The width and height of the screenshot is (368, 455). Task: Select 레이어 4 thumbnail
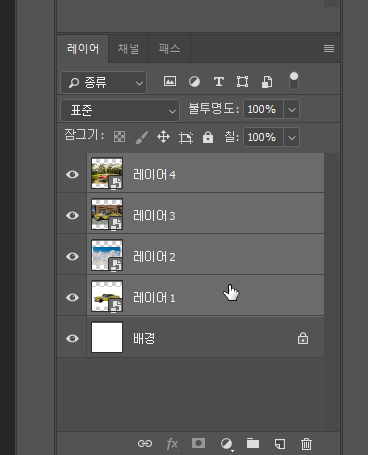click(x=107, y=173)
